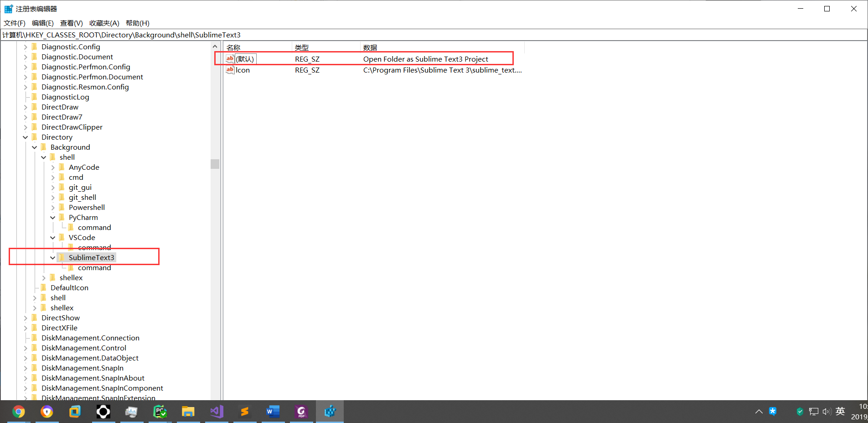This screenshot has width=868, height=423.
Task: Collapse the PyCharm key
Action: click(53, 218)
